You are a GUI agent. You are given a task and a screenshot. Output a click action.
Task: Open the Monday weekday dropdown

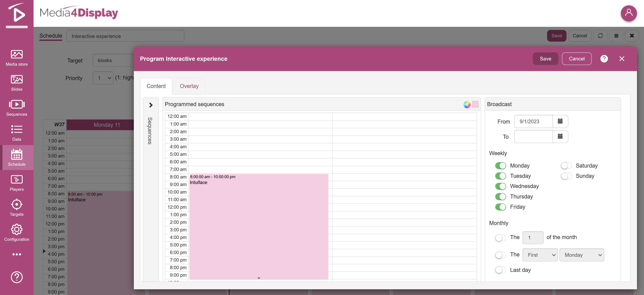pyautogui.click(x=581, y=255)
